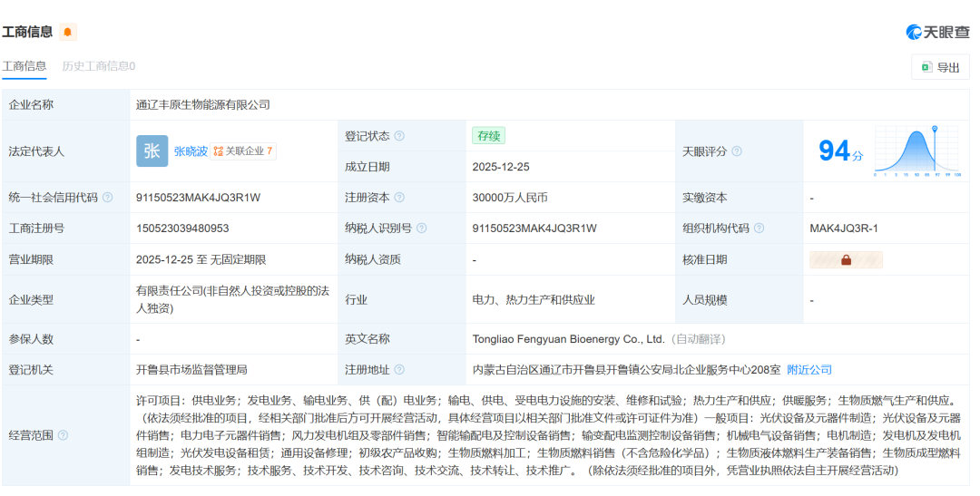Click help icon next to 注册地址
980x496 pixels.
(x=399, y=370)
